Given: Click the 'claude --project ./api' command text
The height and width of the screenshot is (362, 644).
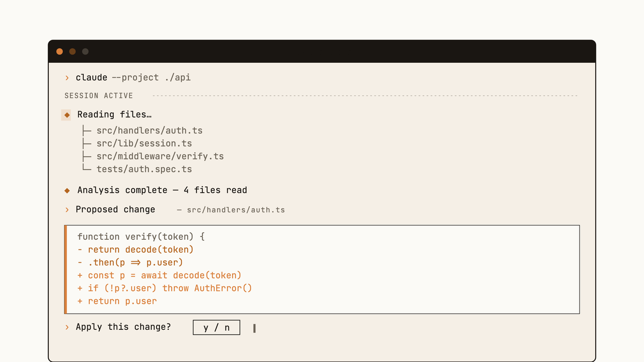Looking at the screenshot, I should tap(133, 77).
